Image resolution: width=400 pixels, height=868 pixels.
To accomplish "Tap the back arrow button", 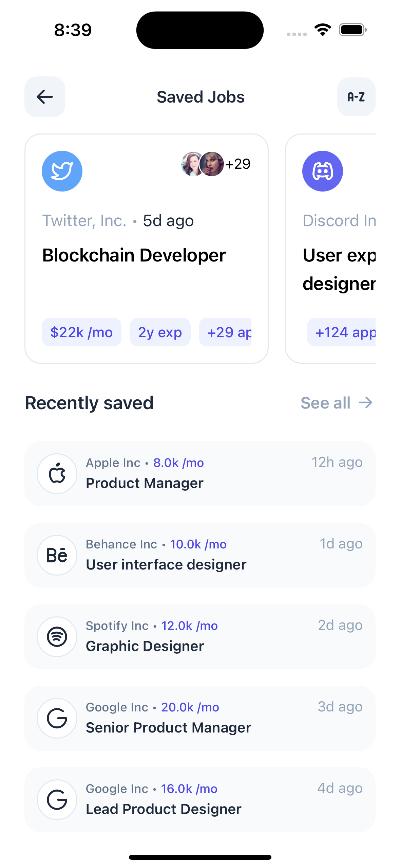I will click(x=45, y=97).
